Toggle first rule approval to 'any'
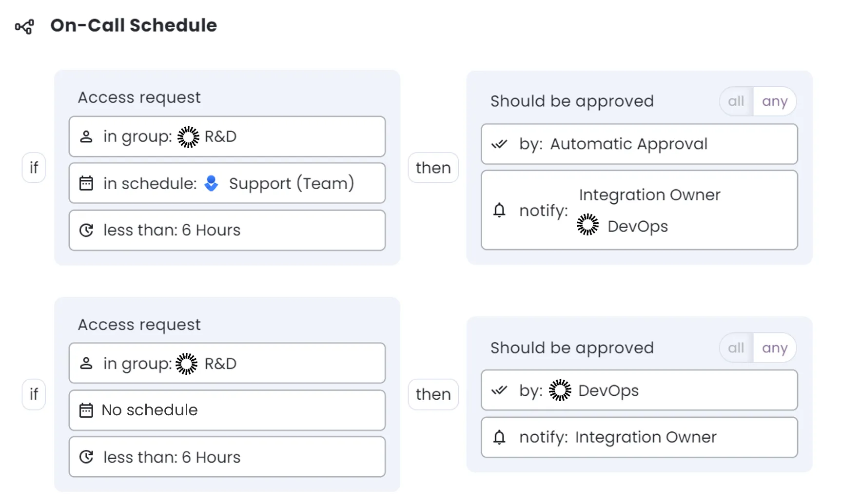The image size is (842, 504). [x=775, y=101]
